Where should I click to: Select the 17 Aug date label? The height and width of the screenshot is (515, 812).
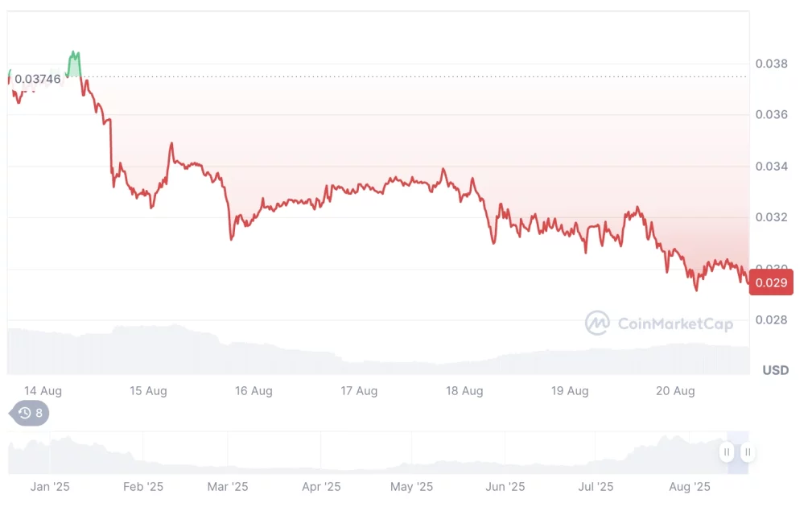(x=359, y=391)
